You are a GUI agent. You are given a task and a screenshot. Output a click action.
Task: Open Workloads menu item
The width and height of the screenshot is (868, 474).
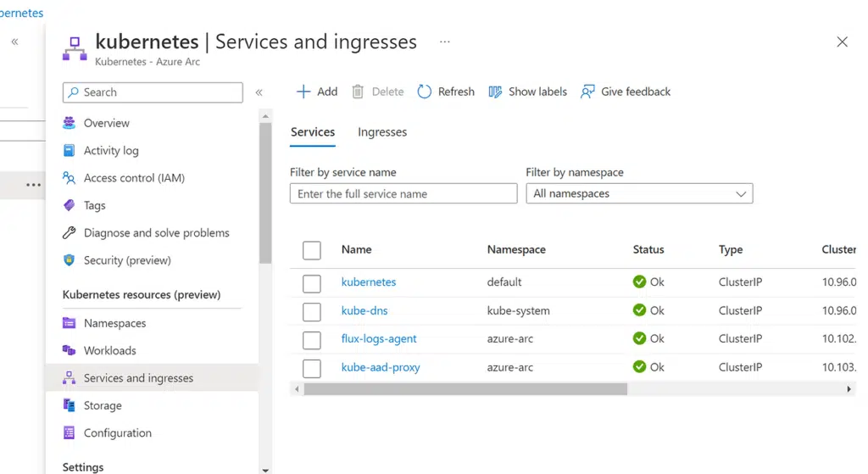[109, 350]
